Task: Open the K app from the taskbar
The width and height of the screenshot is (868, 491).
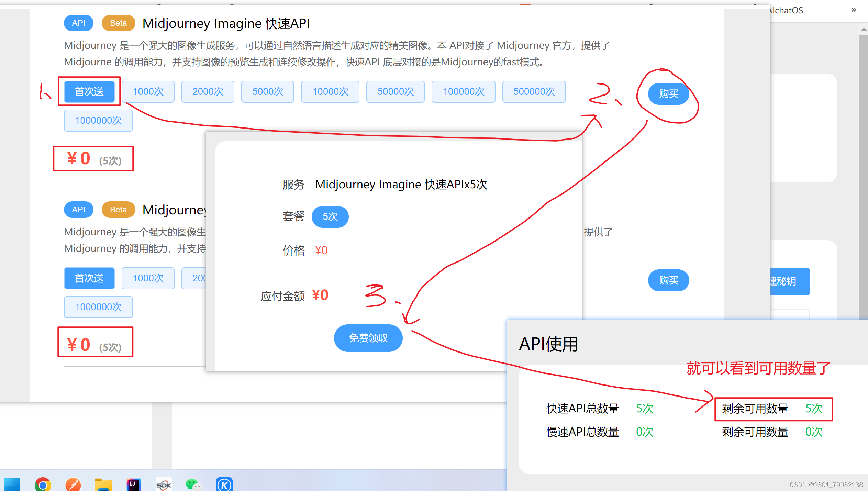Action: click(x=224, y=484)
